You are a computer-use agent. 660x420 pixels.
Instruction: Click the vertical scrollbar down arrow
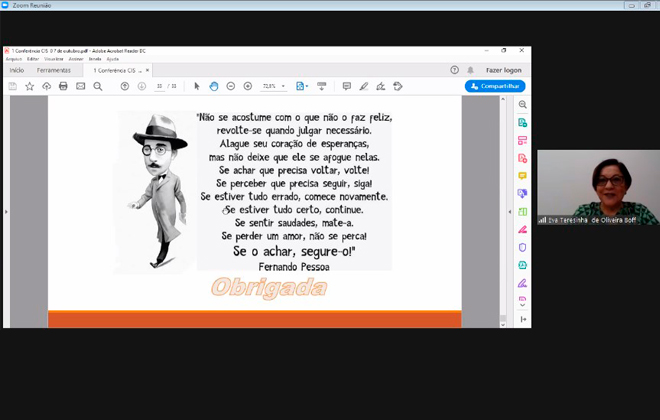[x=503, y=324]
